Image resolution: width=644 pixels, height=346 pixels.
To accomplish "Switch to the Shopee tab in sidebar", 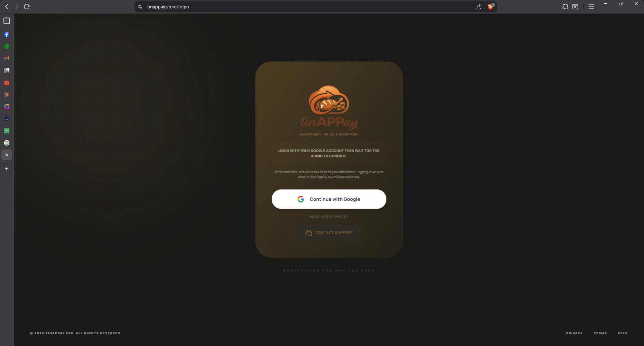I will pyautogui.click(x=7, y=82).
